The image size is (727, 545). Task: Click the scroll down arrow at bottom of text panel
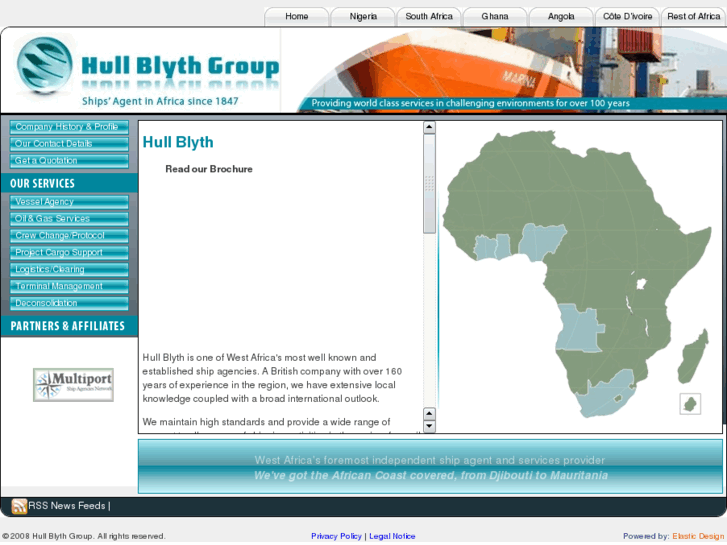[429, 426]
